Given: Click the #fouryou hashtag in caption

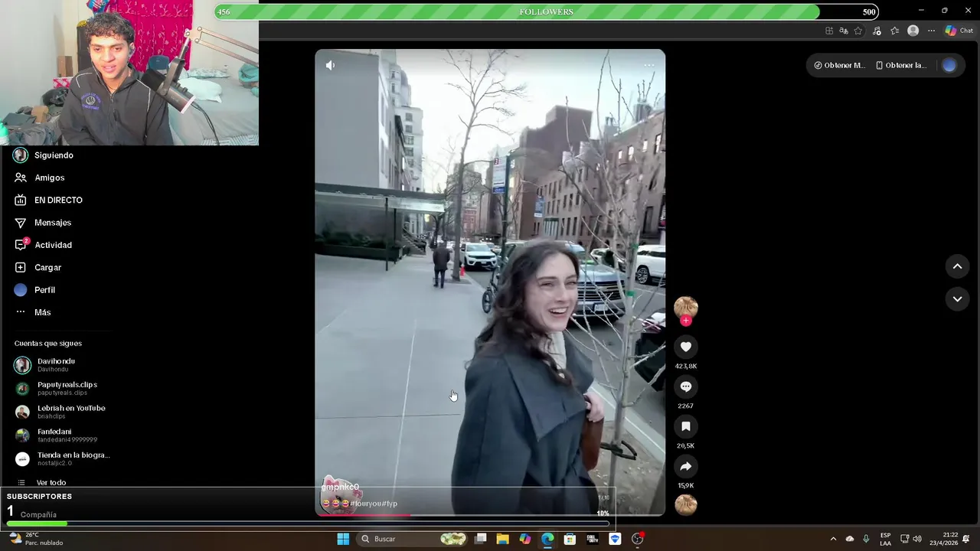Looking at the screenshot, I should tap(366, 504).
